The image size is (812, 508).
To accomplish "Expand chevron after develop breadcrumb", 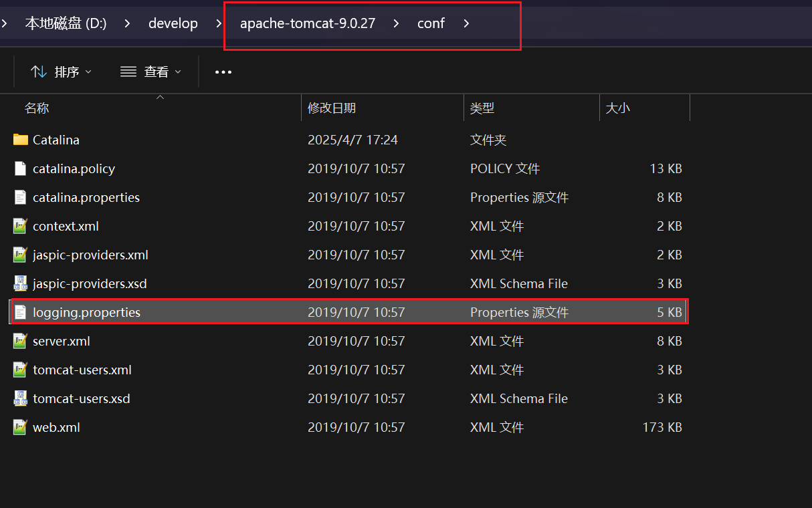I will click(x=219, y=23).
